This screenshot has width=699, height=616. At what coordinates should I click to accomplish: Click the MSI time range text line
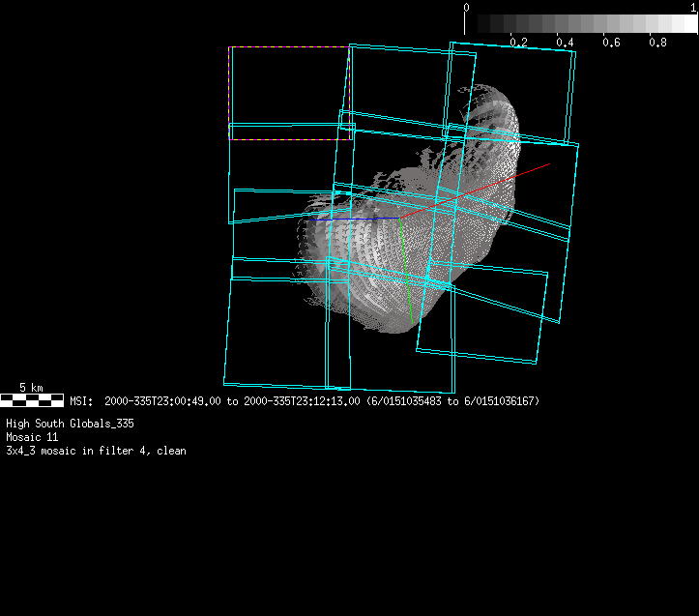click(x=305, y=400)
